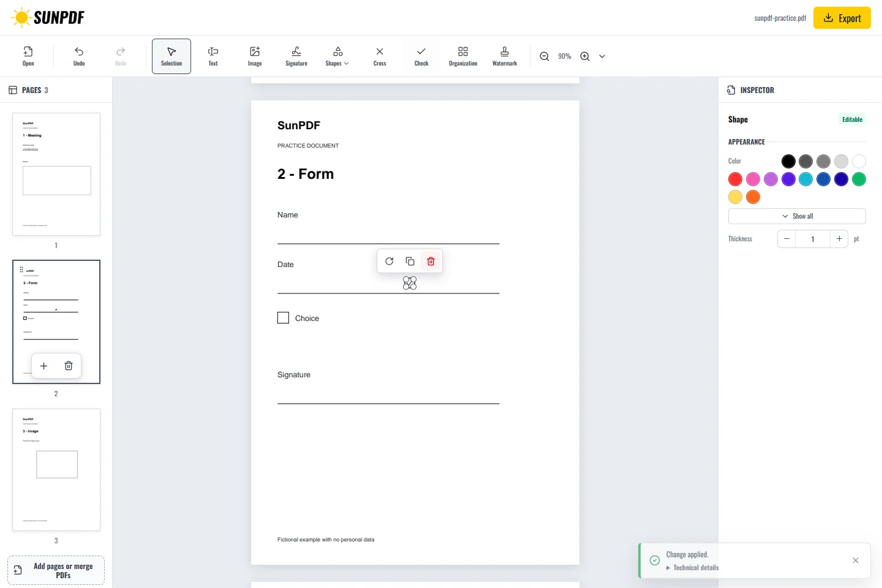Viewport: 882px width, 588px height.
Task: Undo the last change
Action: pyautogui.click(x=79, y=56)
